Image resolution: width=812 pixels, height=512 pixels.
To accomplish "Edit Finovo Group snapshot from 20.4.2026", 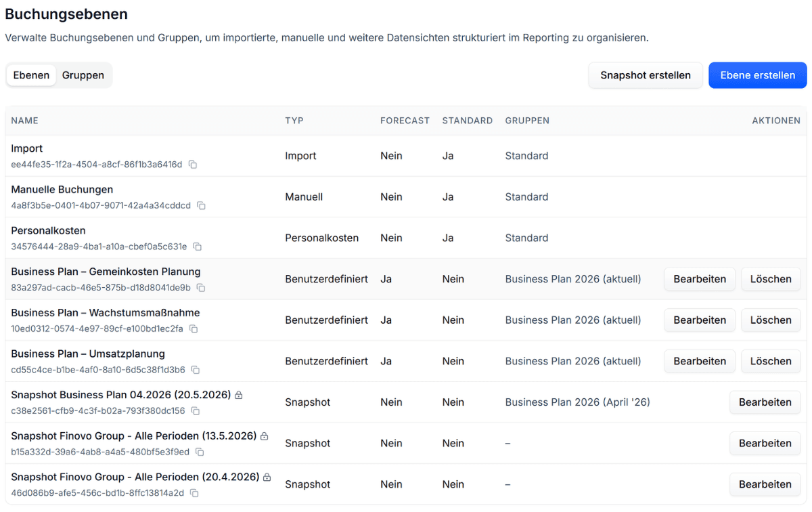I will click(x=765, y=484).
